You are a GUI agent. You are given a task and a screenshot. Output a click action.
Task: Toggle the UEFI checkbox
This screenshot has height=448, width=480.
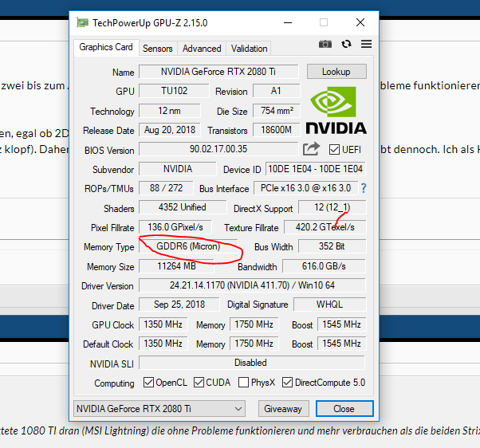tap(334, 150)
